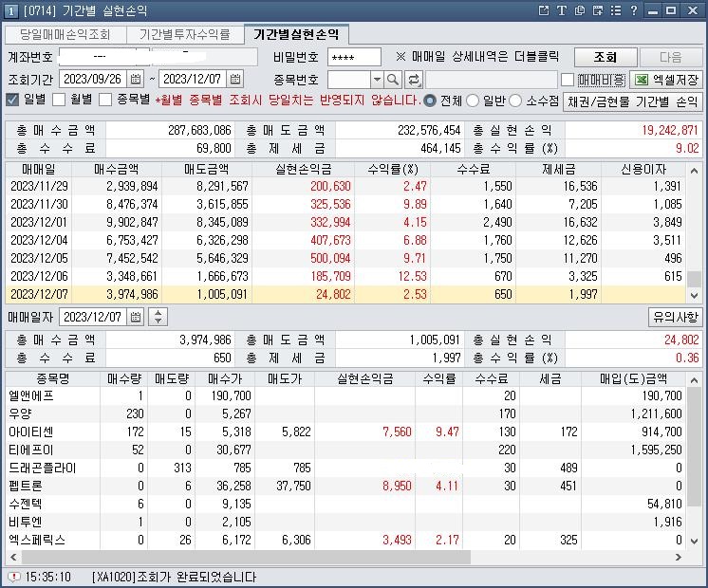Open calendar icon next to 매매일자 date
708x588 pixels.
pyautogui.click(x=136, y=317)
